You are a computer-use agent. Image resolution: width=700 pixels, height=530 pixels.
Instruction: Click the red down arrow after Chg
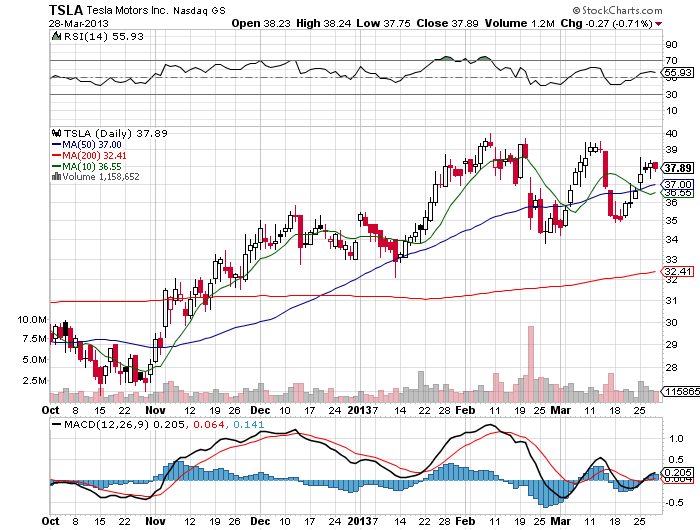coord(659,24)
